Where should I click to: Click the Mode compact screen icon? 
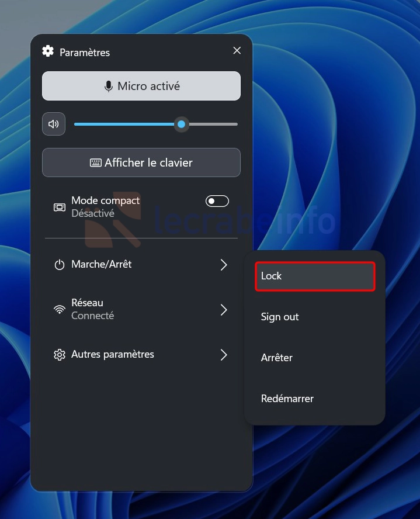(x=60, y=207)
